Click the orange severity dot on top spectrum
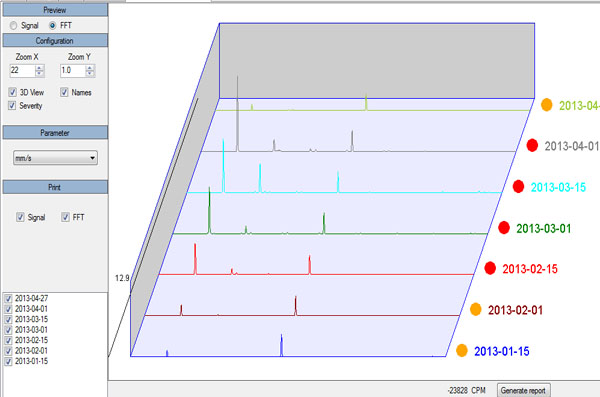Image resolution: width=600 pixels, height=397 pixels. click(547, 105)
